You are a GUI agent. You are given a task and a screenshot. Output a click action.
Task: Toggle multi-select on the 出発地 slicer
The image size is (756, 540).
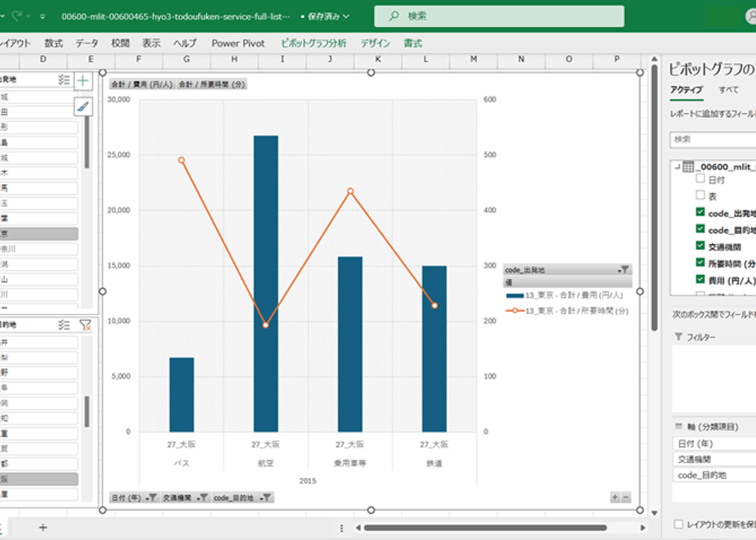pyautogui.click(x=64, y=80)
